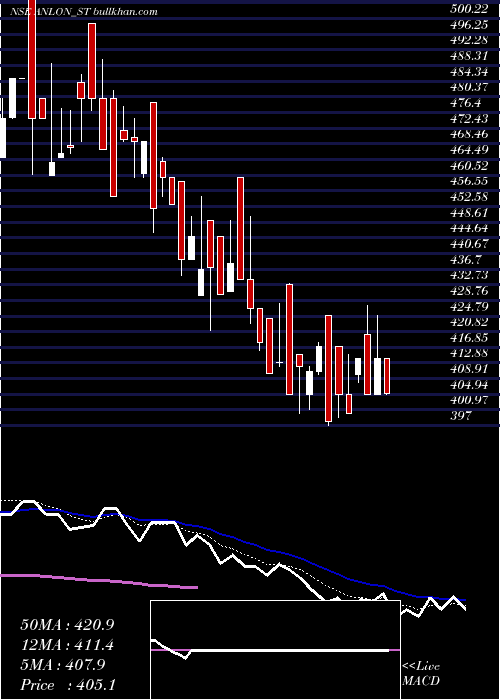Click the 444.64 price level label
500x700 pixels.
470,229
